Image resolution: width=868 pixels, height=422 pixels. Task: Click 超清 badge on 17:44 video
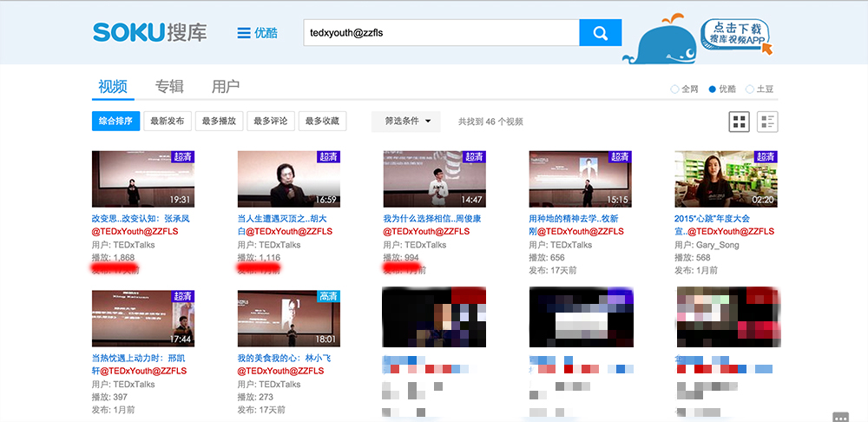(182, 296)
